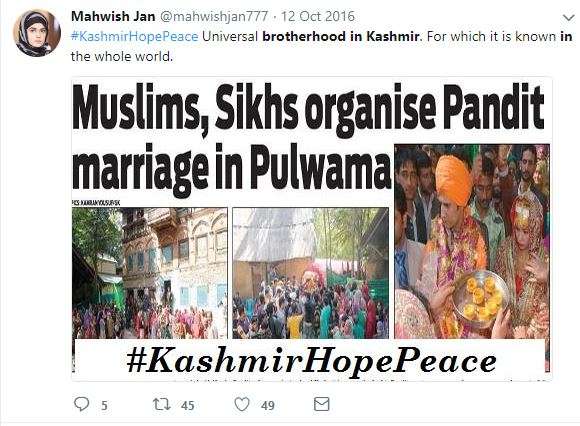Visit @mahwishjan777 handle profile
Image resolution: width=580 pixels, height=426 pixels.
(x=215, y=16)
